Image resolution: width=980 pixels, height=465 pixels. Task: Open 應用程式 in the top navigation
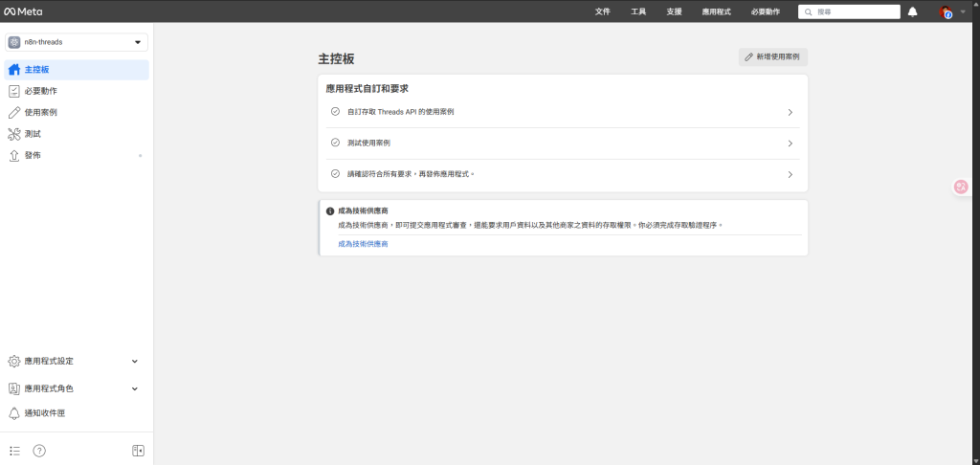coord(716,11)
